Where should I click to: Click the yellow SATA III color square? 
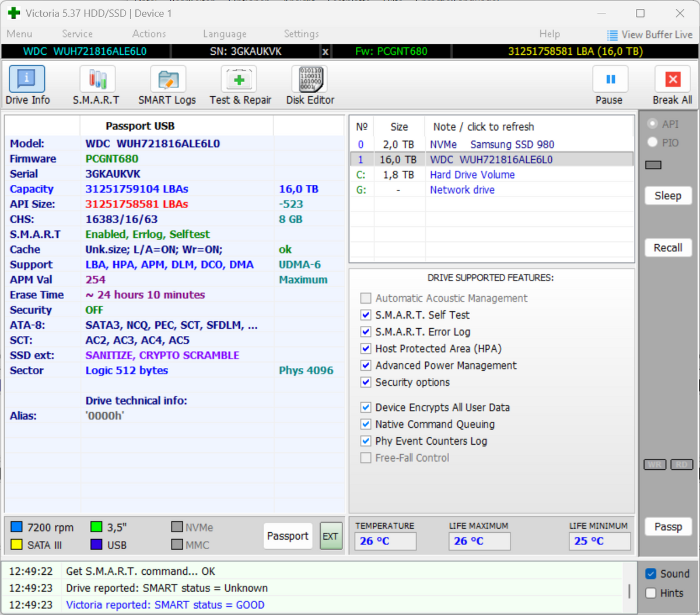(x=16, y=544)
